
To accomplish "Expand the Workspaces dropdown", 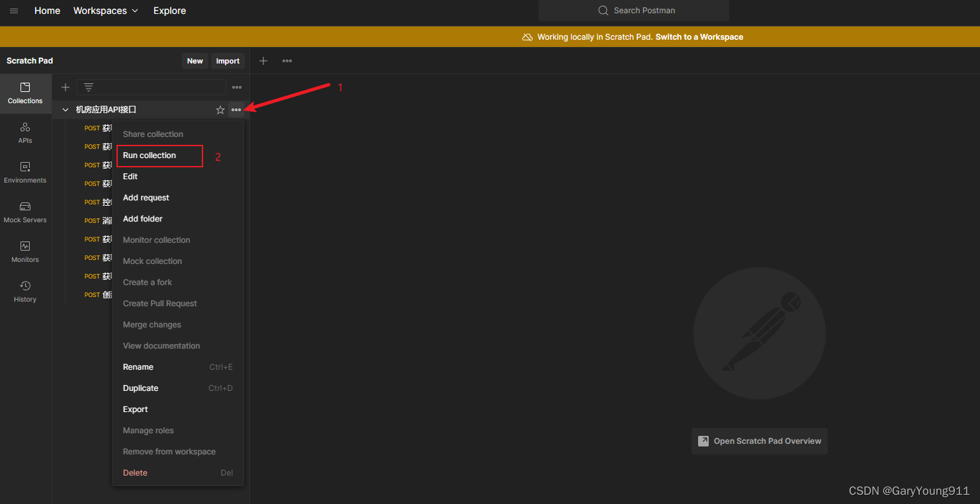I will pos(106,11).
